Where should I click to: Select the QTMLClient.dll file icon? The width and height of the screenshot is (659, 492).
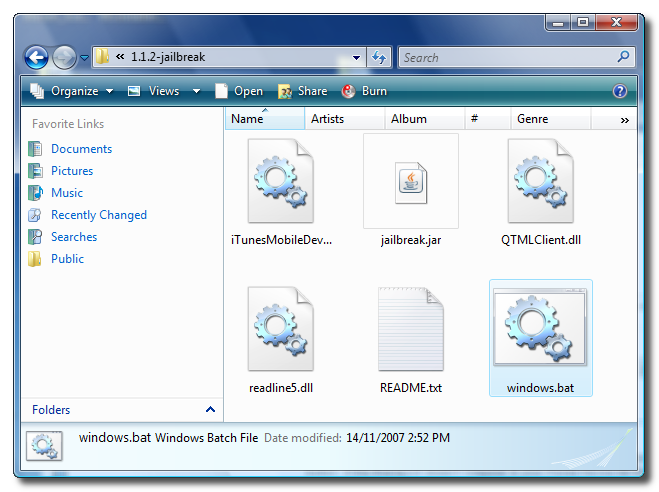[540, 181]
